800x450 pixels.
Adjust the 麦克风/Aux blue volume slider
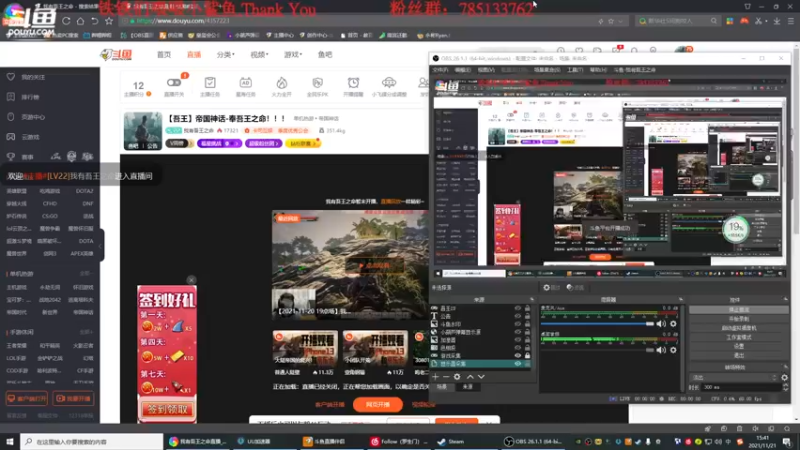click(x=597, y=324)
